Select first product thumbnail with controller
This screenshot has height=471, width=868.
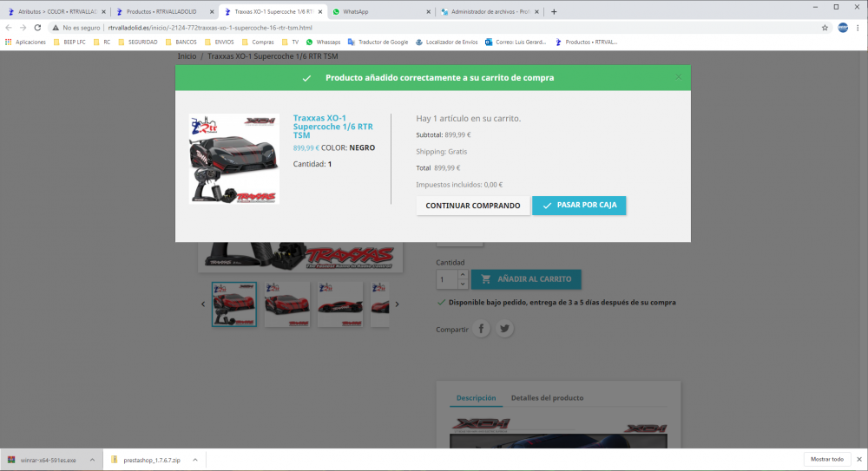(234, 304)
